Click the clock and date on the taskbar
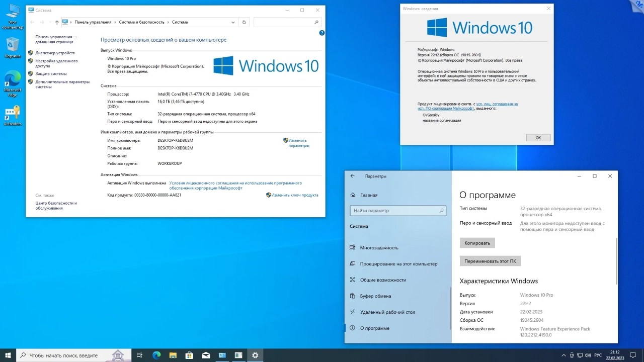 point(615,355)
